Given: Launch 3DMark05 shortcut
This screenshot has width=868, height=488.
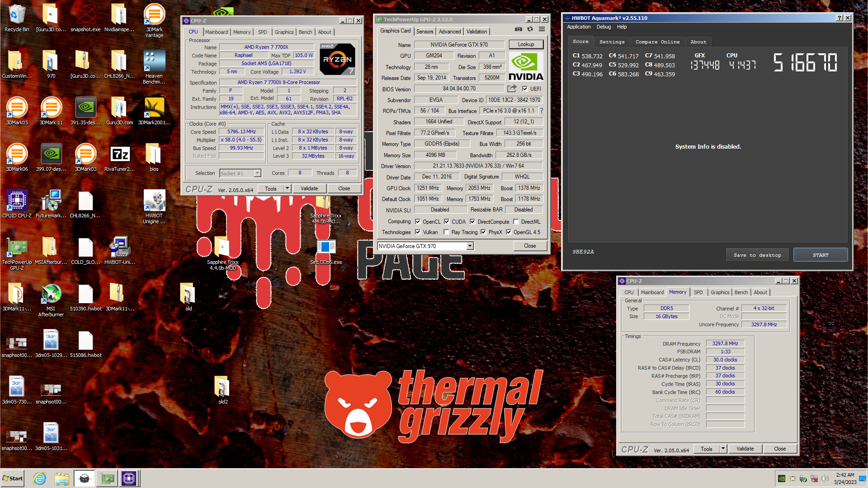Looking at the screenshot, I should 17,111.
